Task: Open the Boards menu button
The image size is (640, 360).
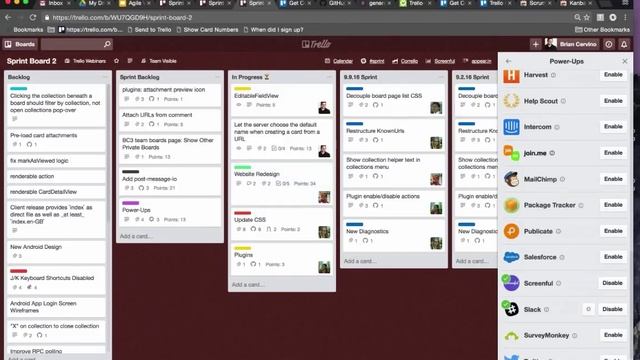Action: pos(20,44)
